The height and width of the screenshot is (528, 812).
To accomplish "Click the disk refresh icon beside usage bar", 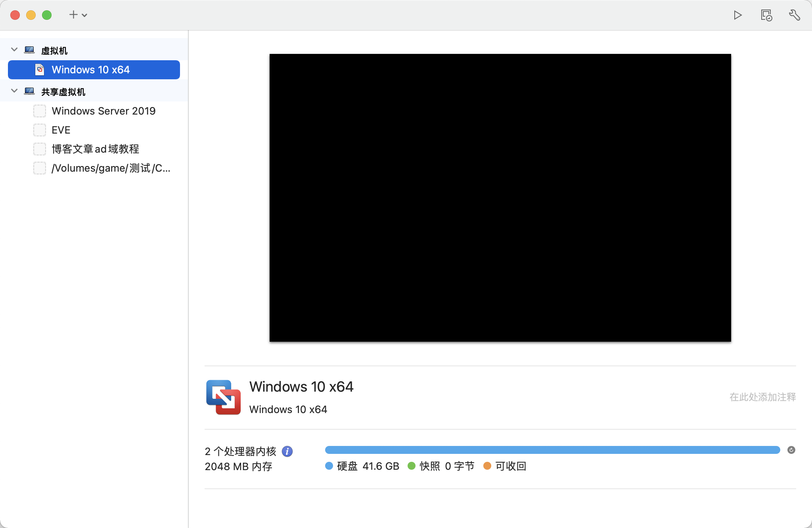I will click(791, 450).
